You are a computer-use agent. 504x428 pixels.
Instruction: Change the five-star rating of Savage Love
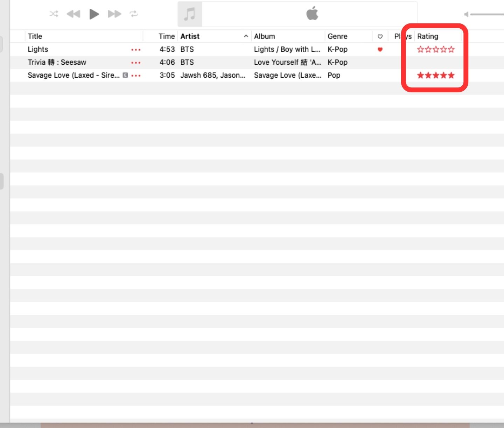[x=436, y=75]
